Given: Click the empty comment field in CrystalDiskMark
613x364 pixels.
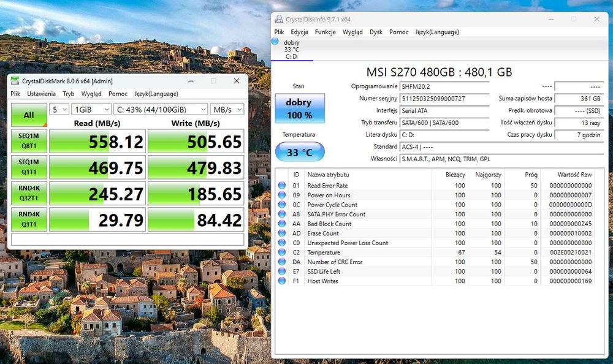Looking at the screenshot, I should 128,239.
